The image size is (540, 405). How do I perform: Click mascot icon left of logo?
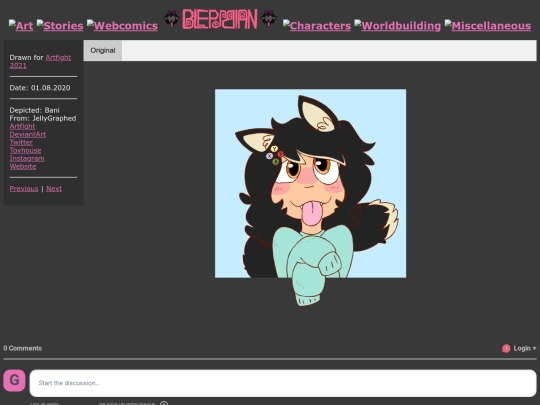pos(171,19)
